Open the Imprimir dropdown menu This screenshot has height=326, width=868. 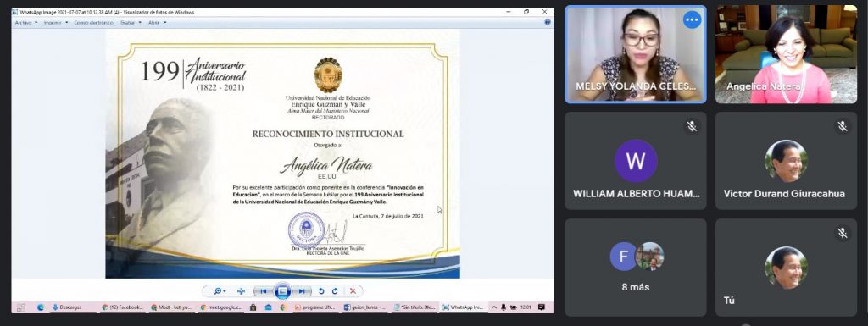click(55, 23)
